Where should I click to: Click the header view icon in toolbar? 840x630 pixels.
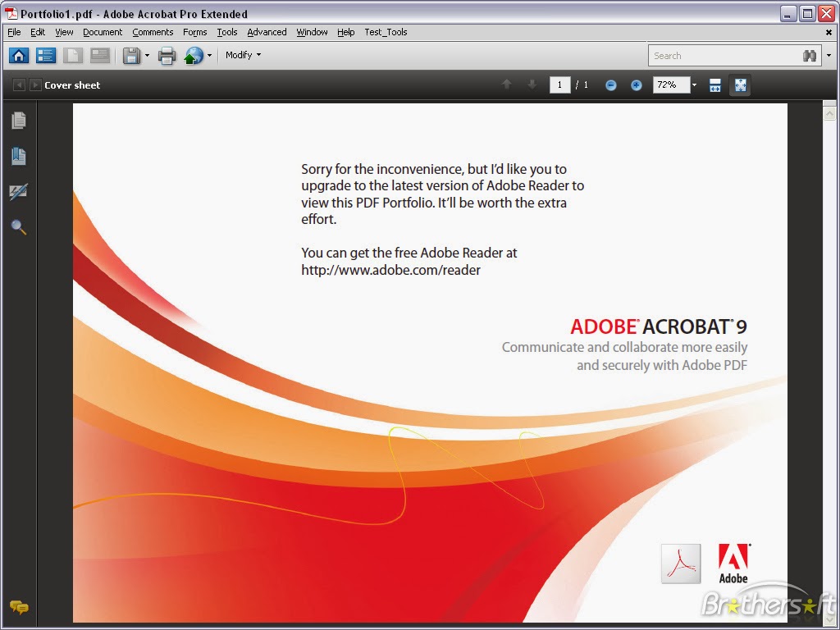tap(100, 55)
